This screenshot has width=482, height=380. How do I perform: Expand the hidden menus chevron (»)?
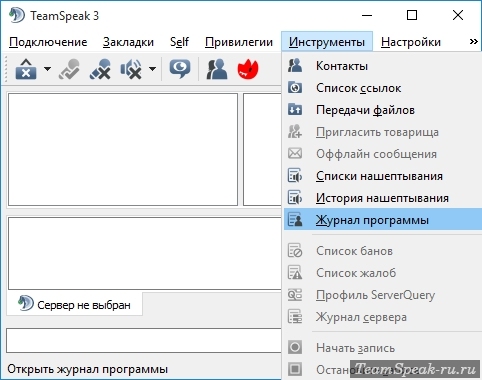(473, 42)
